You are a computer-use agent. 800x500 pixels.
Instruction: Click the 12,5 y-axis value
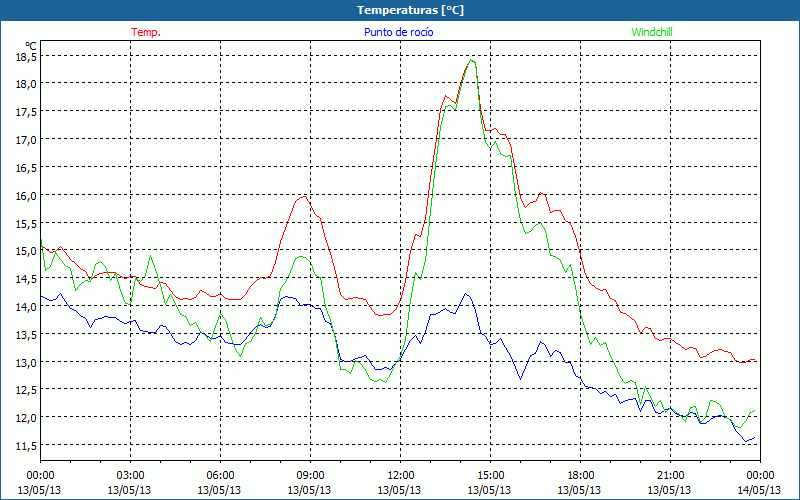(25, 390)
